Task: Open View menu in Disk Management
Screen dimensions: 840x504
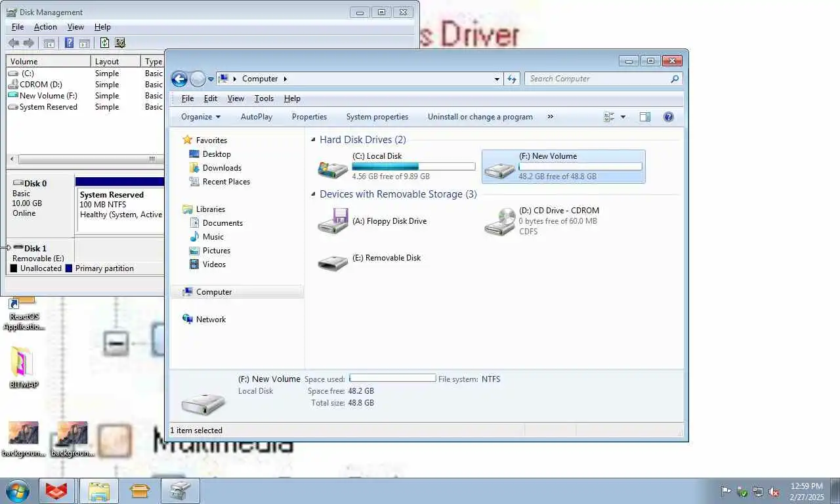Action: tap(75, 27)
